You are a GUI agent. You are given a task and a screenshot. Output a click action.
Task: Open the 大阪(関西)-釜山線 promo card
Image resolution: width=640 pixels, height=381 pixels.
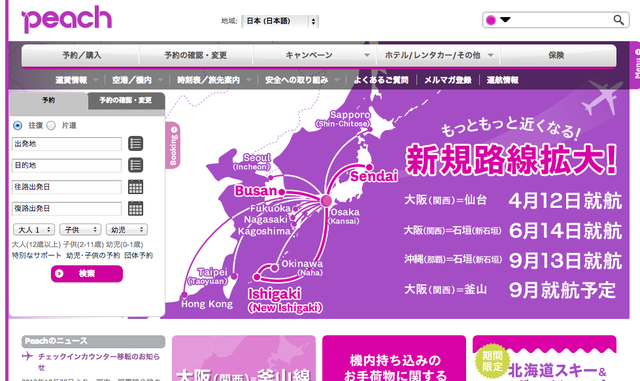(244, 358)
